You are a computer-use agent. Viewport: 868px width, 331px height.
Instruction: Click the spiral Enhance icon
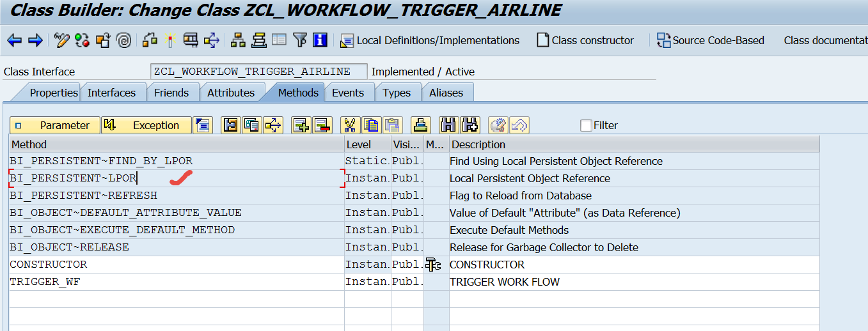coord(124,40)
